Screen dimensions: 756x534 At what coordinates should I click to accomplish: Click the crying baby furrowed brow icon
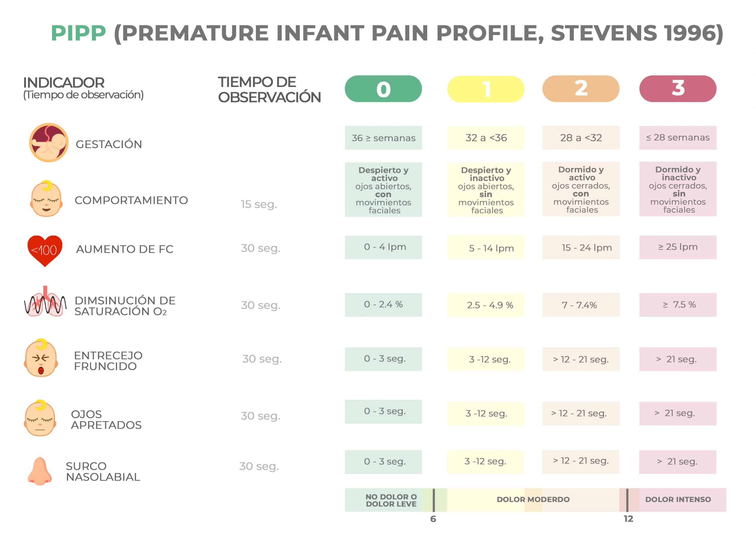pyautogui.click(x=41, y=358)
